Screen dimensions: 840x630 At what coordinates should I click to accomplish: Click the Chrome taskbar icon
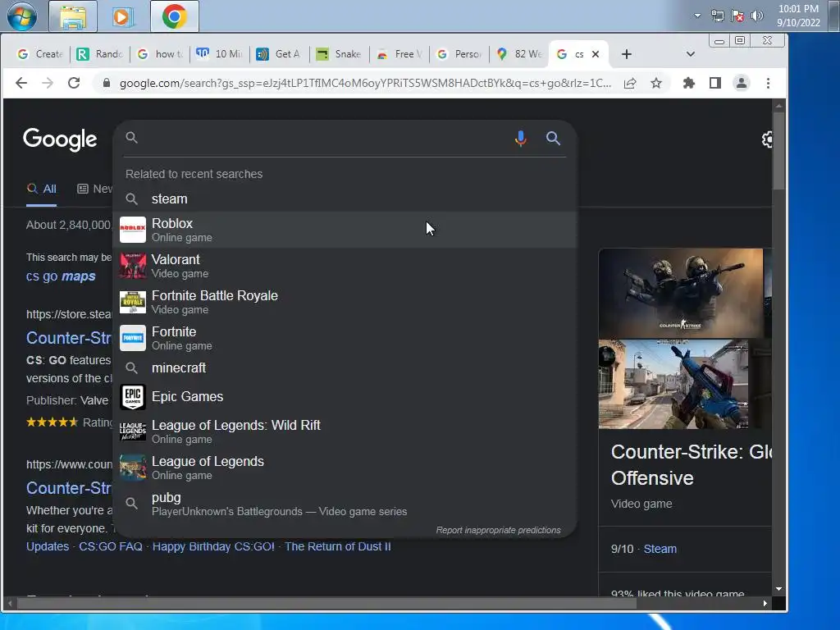click(174, 16)
